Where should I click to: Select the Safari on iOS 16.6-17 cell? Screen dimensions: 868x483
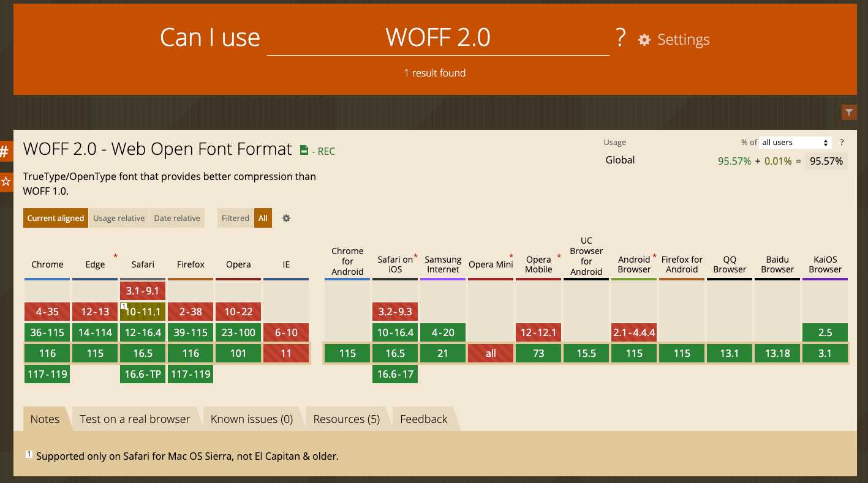tap(395, 374)
